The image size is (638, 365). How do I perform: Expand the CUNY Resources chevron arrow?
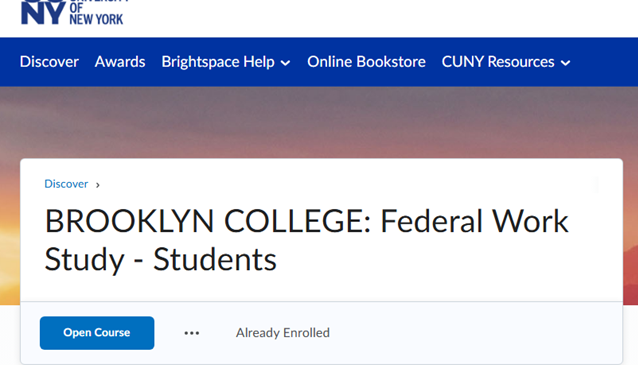565,63
